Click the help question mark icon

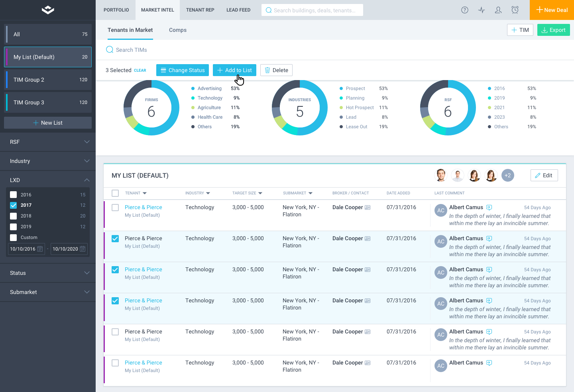click(464, 10)
